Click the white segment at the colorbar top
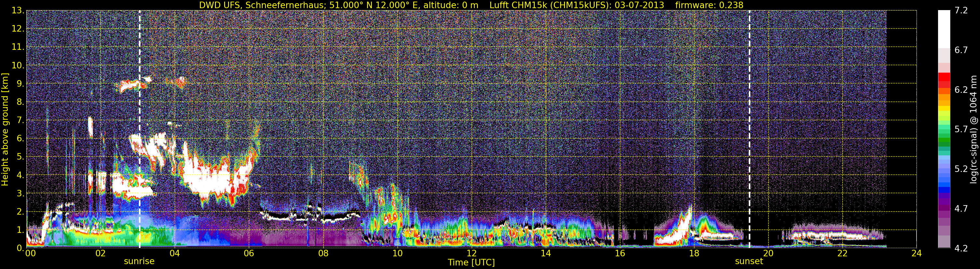The height and width of the screenshot is (269, 980). pos(944,29)
